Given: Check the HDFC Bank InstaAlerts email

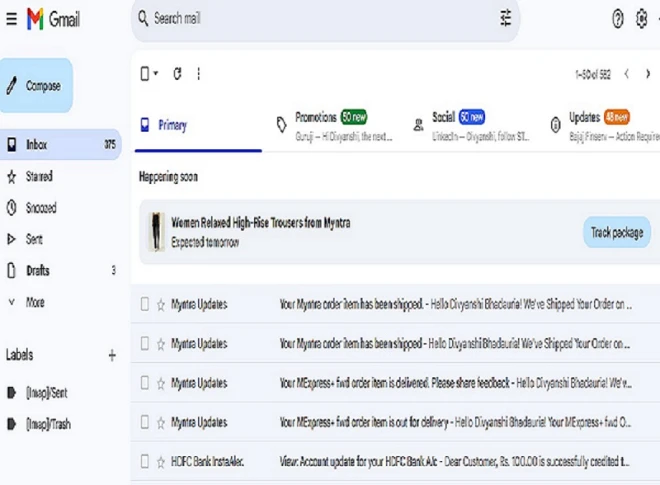Looking at the screenshot, I should [x=145, y=461].
